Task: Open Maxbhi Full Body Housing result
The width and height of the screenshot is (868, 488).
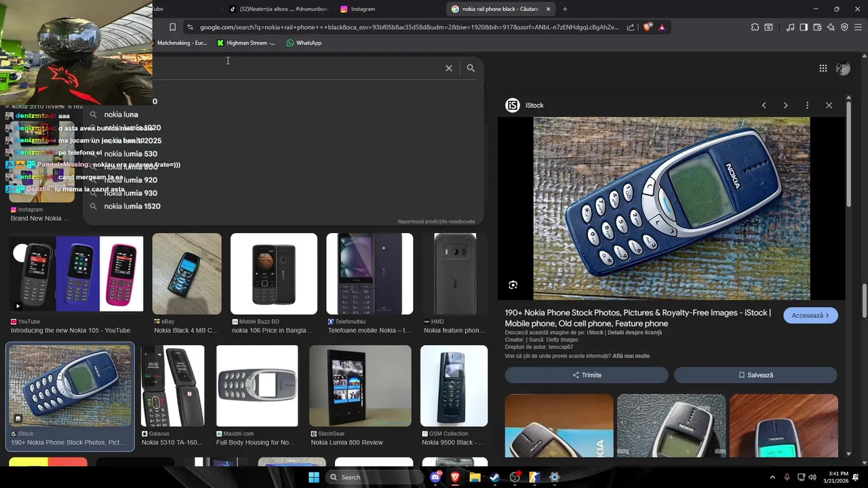Action: (257, 386)
